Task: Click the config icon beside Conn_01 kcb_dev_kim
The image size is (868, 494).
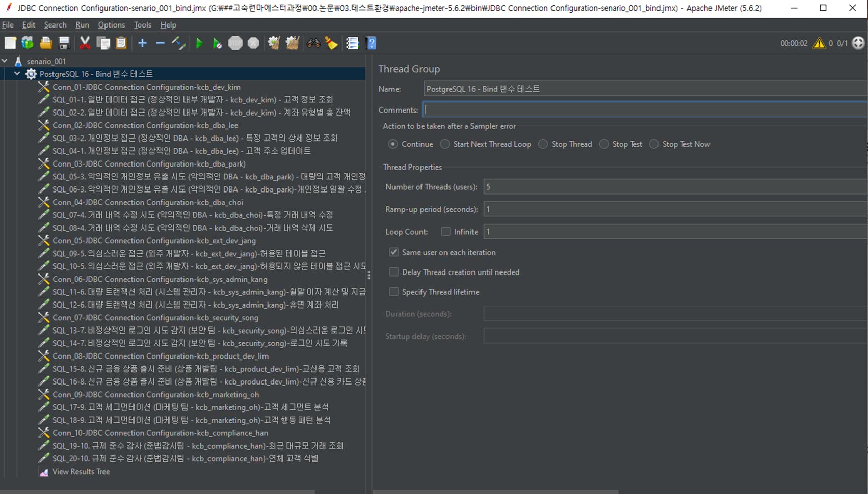Action: tap(44, 87)
